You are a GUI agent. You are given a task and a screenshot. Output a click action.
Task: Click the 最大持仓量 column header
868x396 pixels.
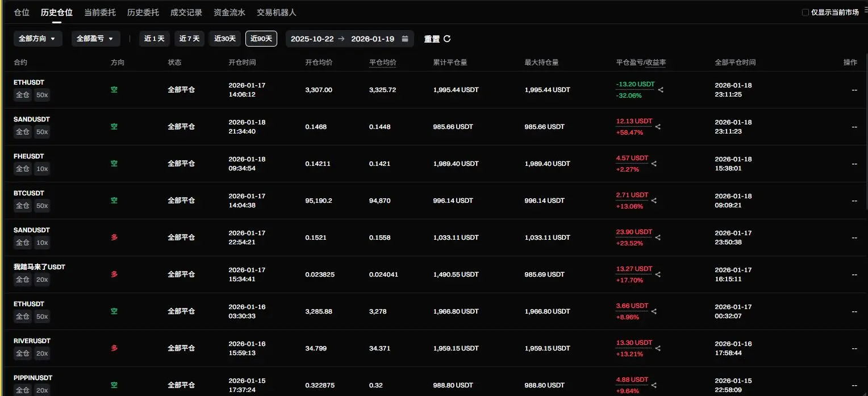click(x=541, y=62)
